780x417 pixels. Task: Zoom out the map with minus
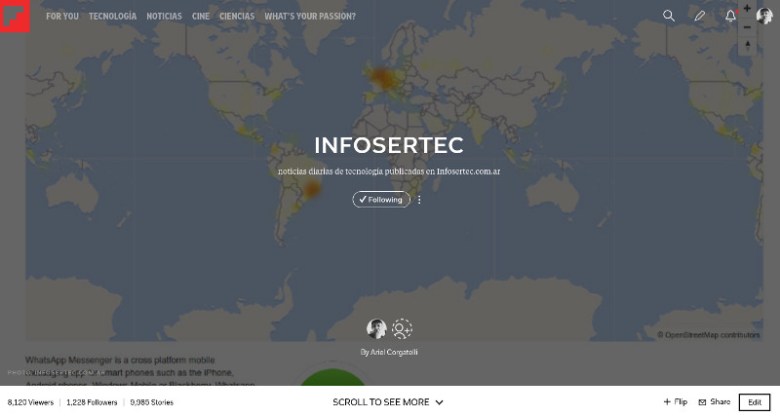[x=748, y=27]
